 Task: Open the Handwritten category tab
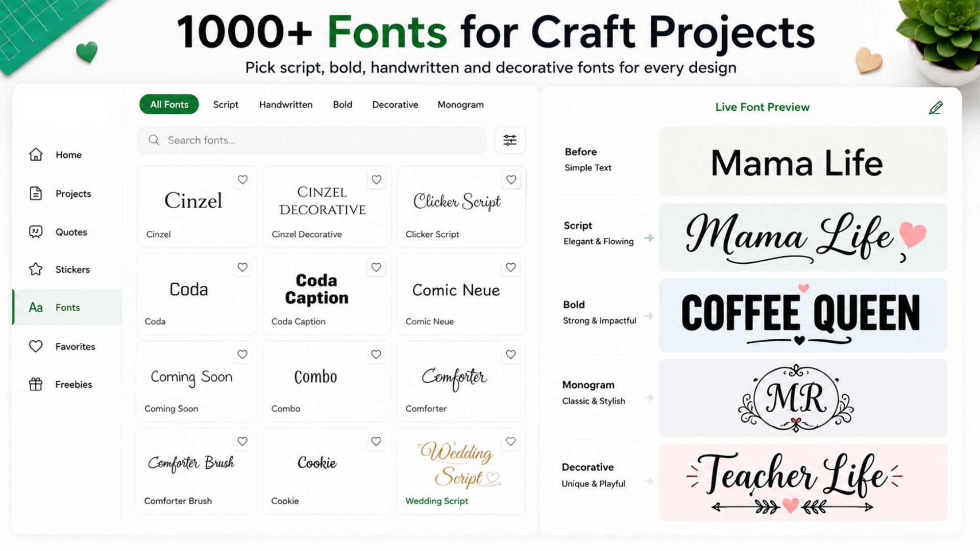[286, 105]
